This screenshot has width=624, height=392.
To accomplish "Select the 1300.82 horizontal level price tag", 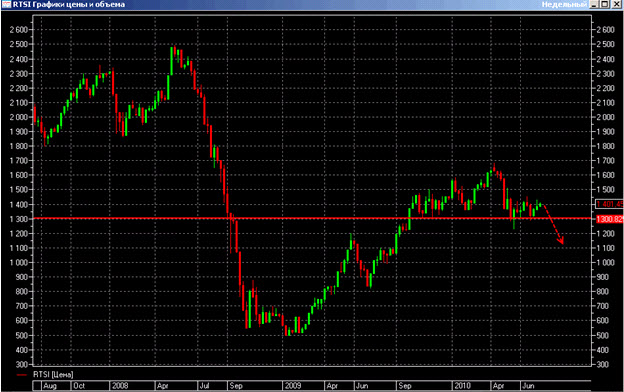I will (x=610, y=219).
